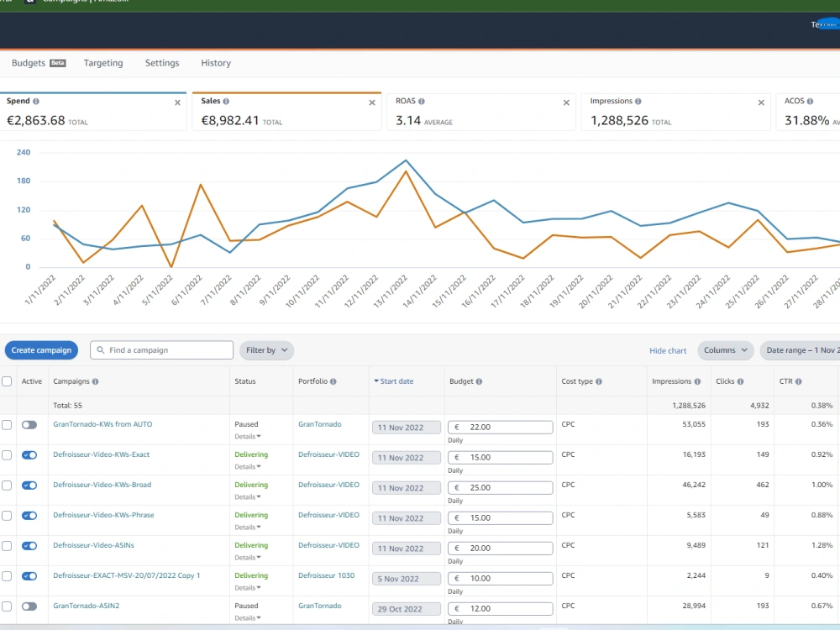Click the CTR column info icon
This screenshot has height=630, width=840.
tap(798, 381)
